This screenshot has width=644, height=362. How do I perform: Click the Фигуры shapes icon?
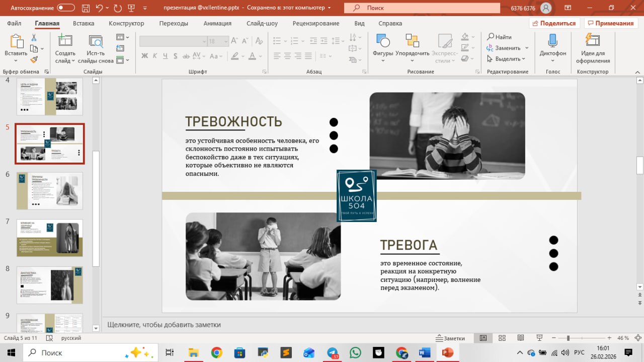pyautogui.click(x=383, y=41)
